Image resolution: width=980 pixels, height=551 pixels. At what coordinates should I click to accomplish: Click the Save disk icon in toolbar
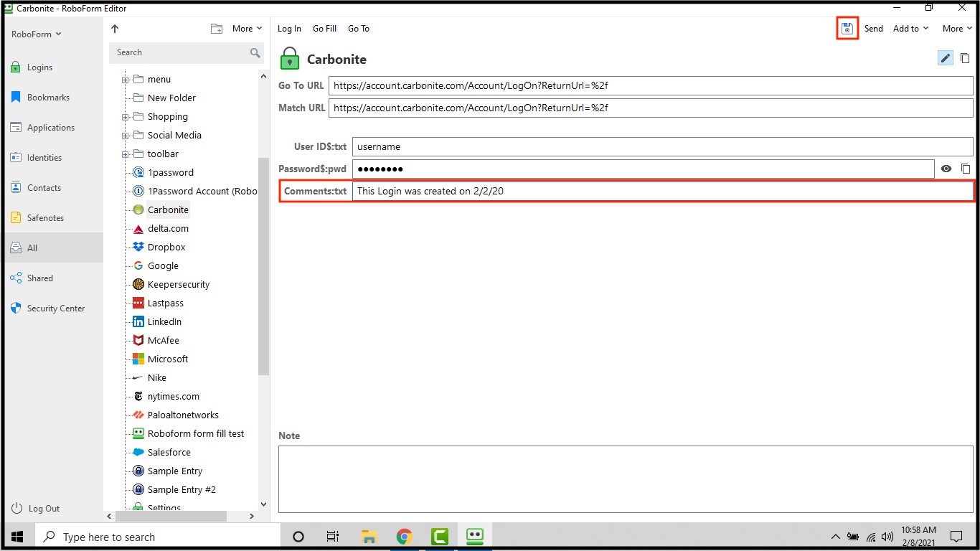(x=847, y=29)
